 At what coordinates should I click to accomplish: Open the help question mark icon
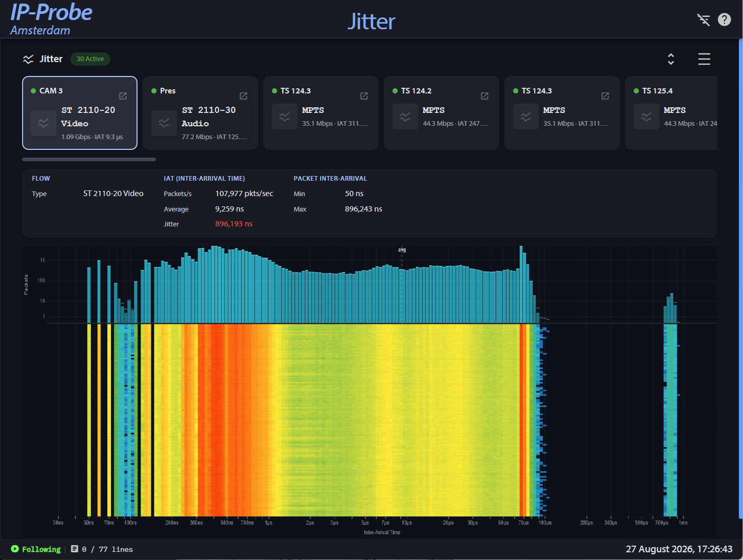[x=725, y=20]
